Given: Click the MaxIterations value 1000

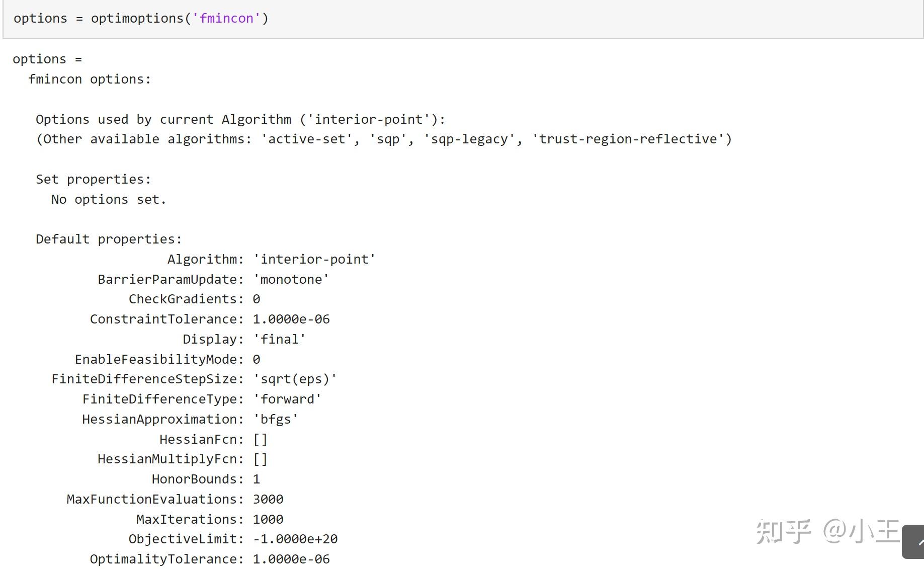Looking at the screenshot, I should (x=268, y=520).
